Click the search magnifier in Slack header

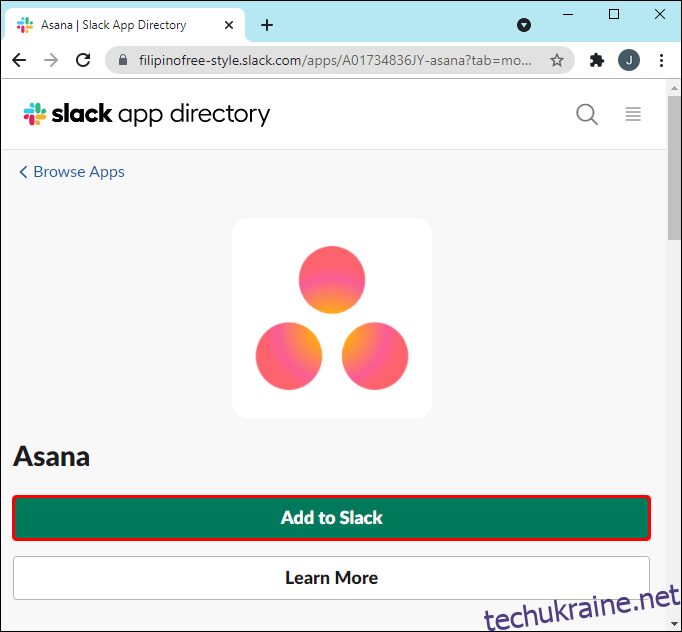point(587,114)
